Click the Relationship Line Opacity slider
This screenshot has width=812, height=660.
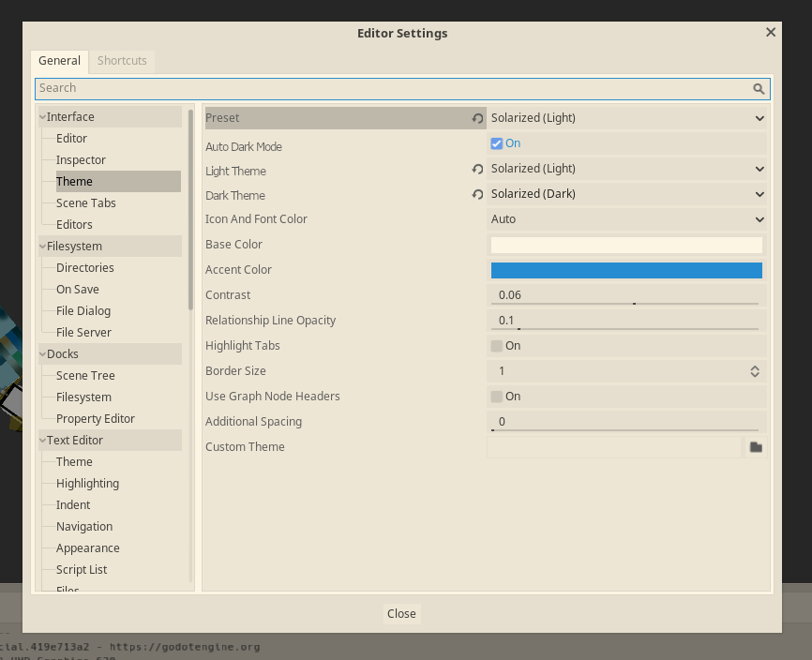point(624,329)
